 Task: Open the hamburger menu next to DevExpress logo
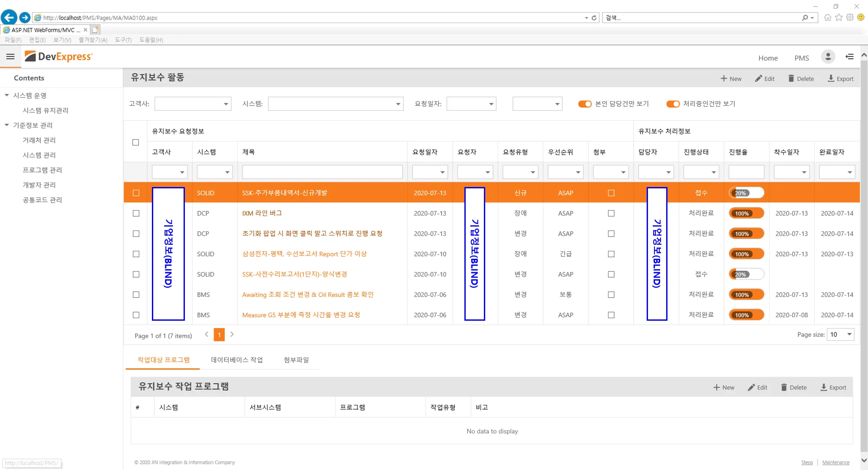10,56
